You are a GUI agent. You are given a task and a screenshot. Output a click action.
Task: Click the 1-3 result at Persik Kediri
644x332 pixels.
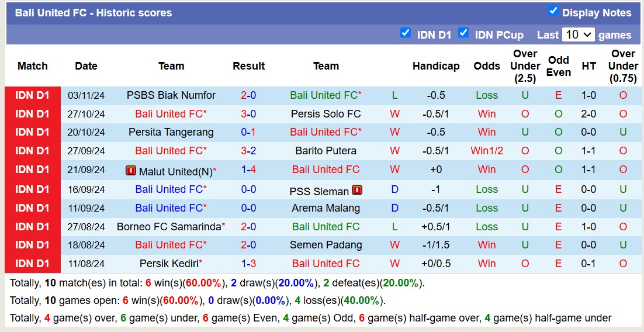tap(248, 264)
